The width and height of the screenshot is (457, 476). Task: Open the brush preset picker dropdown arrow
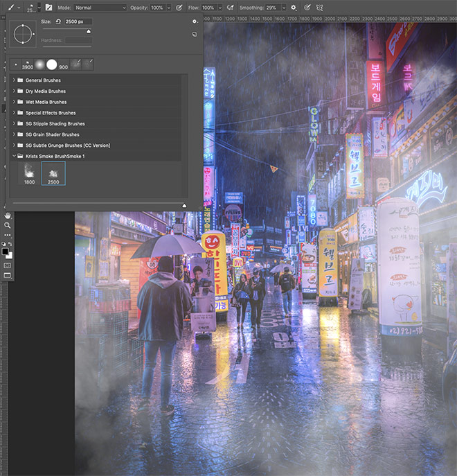(x=39, y=8)
